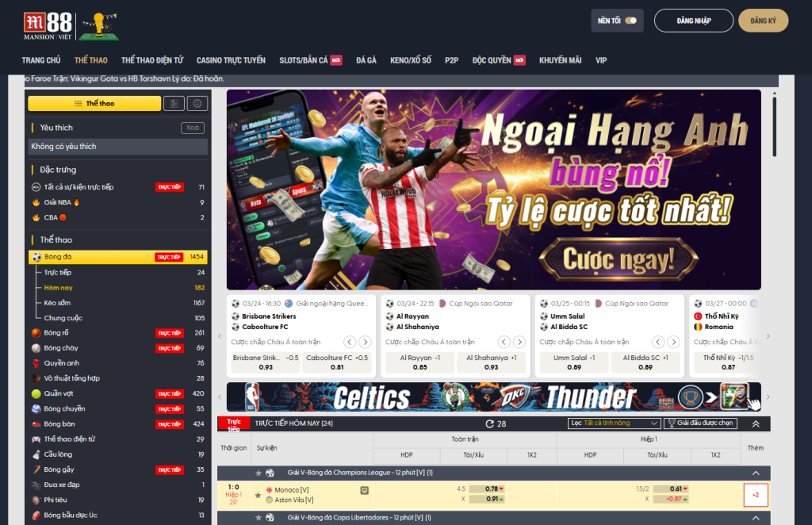Open the Khuyến mãi menu

561,60
